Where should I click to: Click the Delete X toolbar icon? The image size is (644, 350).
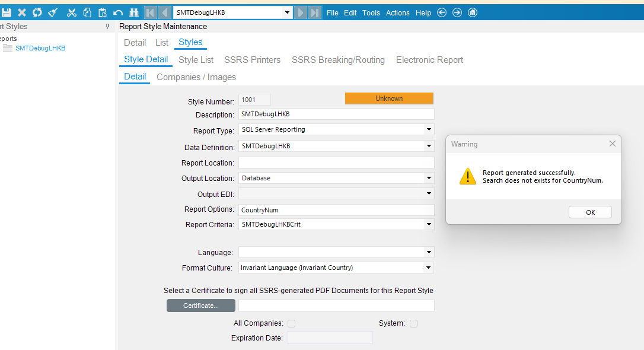(x=22, y=12)
